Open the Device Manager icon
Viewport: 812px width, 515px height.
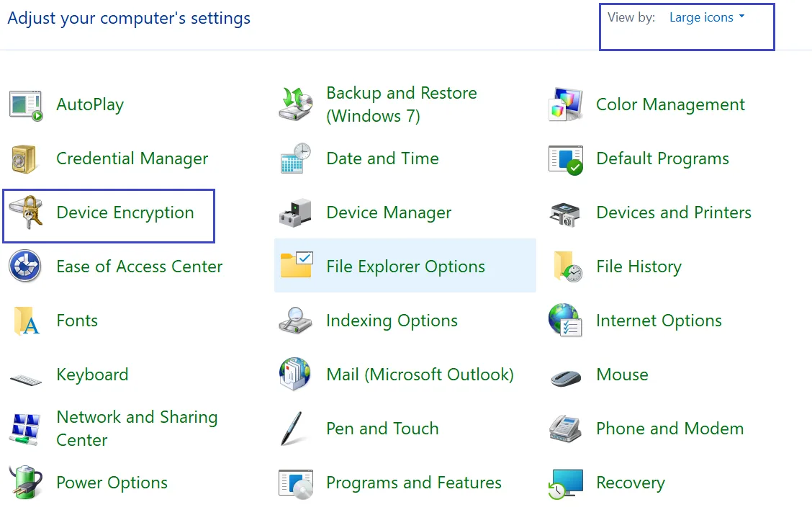296,213
